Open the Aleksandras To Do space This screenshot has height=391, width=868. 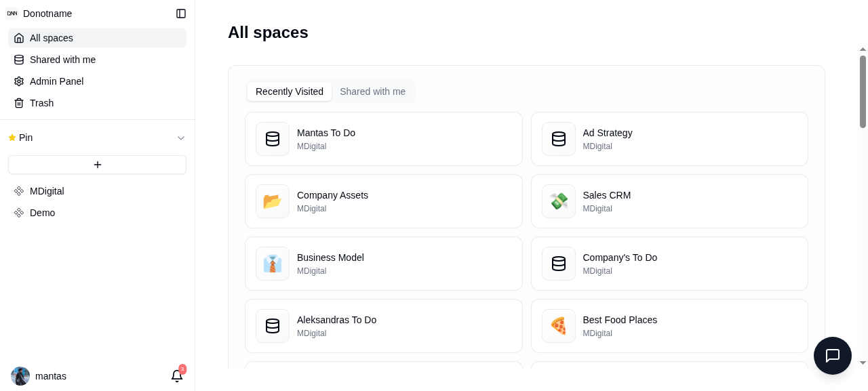(384, 326)
